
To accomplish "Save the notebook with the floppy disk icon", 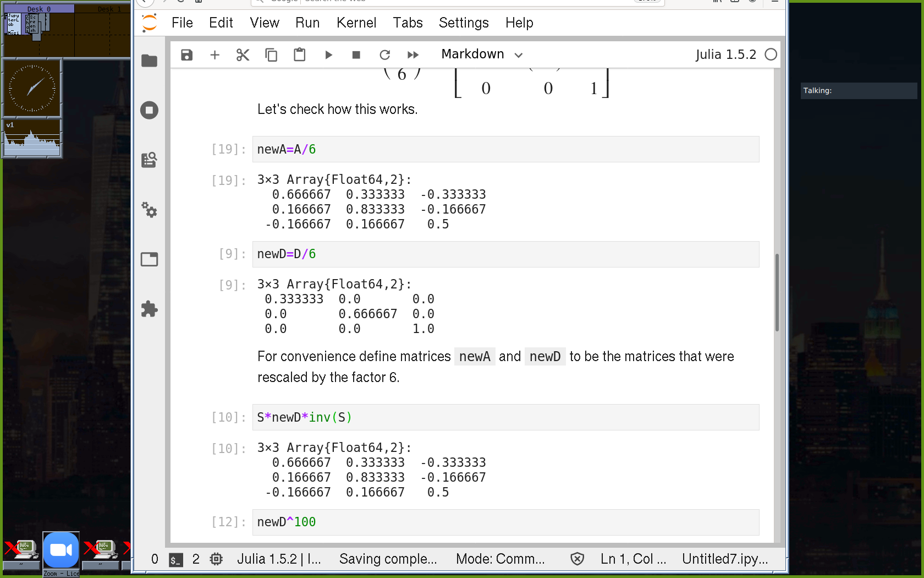I will (187, 54).
